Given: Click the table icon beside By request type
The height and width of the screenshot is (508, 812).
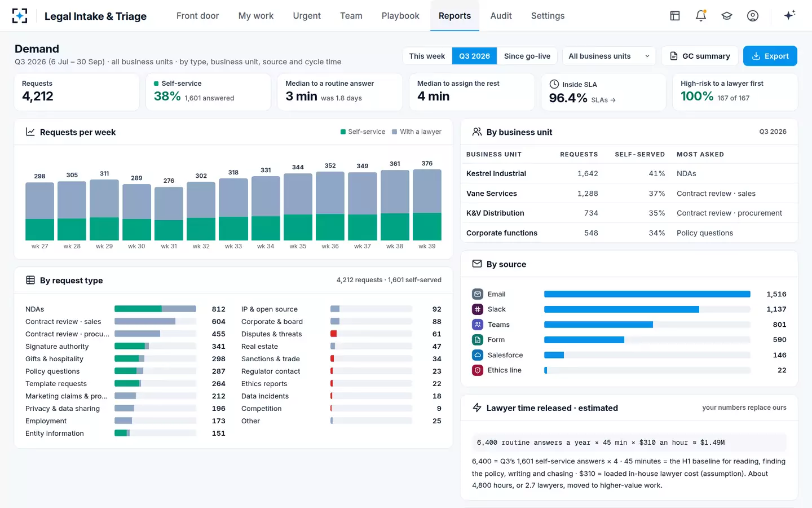Looking at the screenshot, I should tap(30, 281).
